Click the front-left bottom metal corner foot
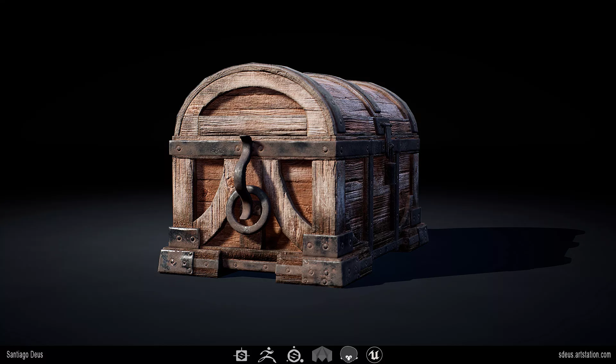 176,261
